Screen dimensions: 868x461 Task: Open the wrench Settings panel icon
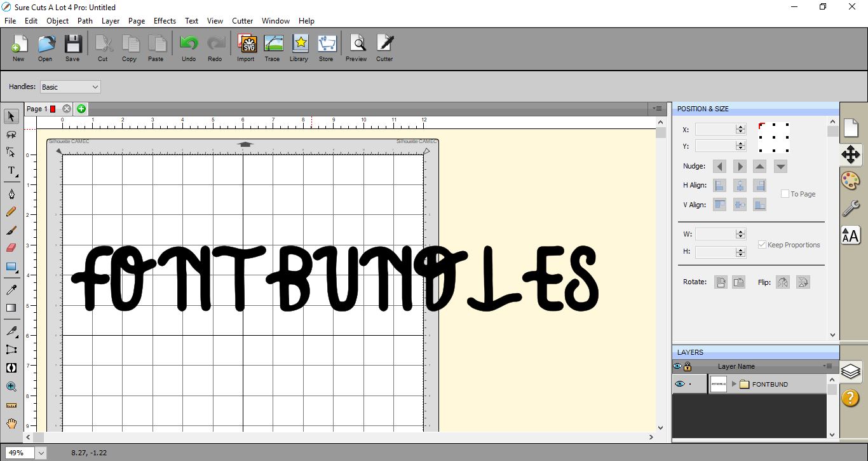pos(851,208)
